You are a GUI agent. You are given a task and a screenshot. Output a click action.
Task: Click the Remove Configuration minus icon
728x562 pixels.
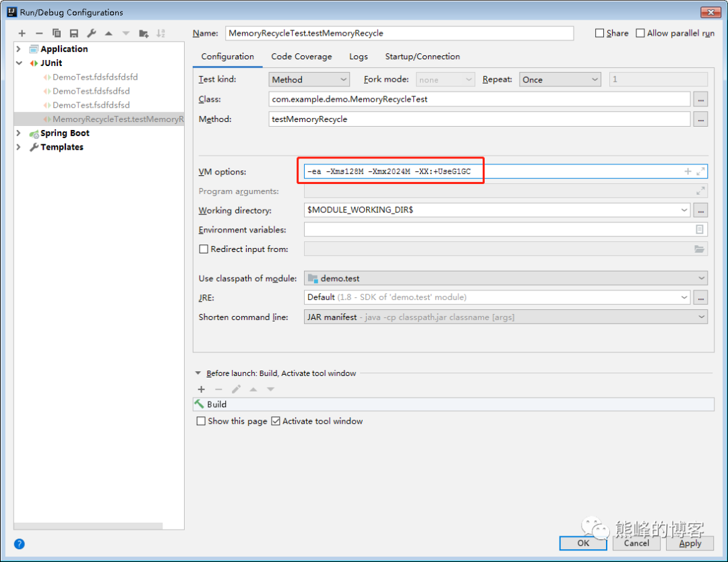click(39, 34)
